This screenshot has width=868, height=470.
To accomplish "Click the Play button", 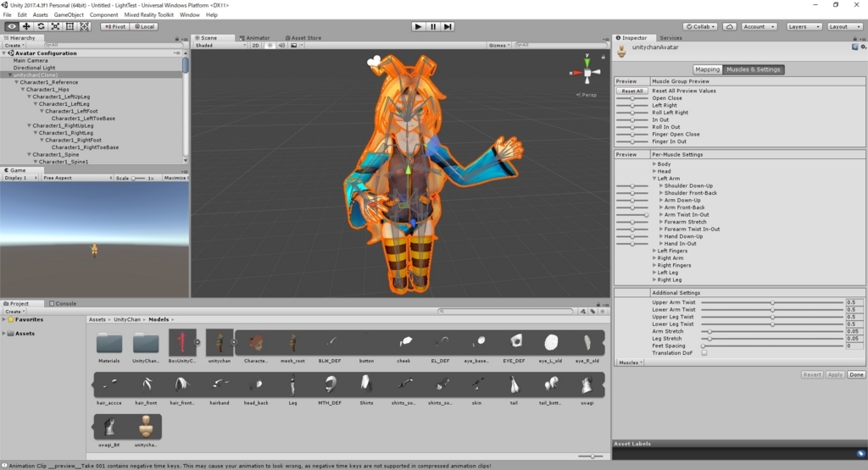I will click(x=418, y=26).
